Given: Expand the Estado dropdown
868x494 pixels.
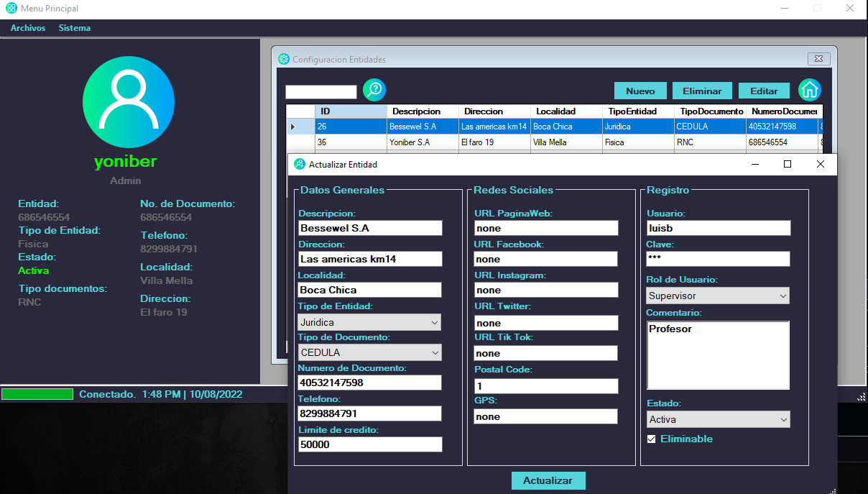Looking at the screenshot, I should [717, 419].
